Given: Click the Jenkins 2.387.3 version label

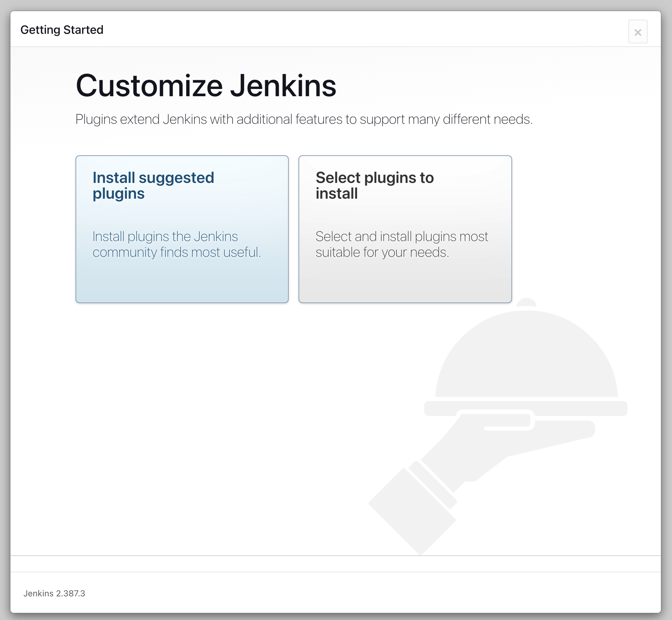Looking at the screenshot, I should coord(54,593).
